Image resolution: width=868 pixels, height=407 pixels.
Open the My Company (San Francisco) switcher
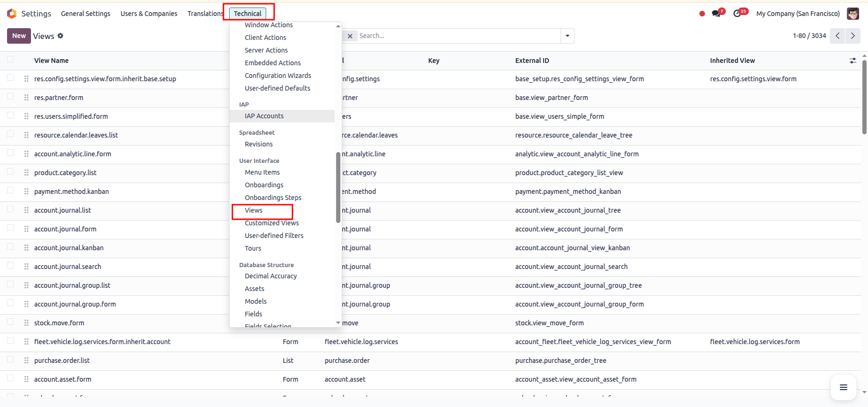[798, 14]
